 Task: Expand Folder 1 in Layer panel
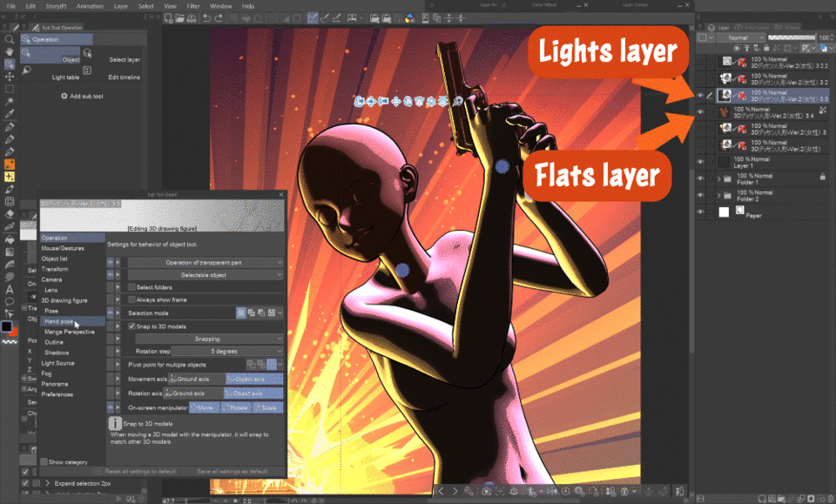coord(718,178)
